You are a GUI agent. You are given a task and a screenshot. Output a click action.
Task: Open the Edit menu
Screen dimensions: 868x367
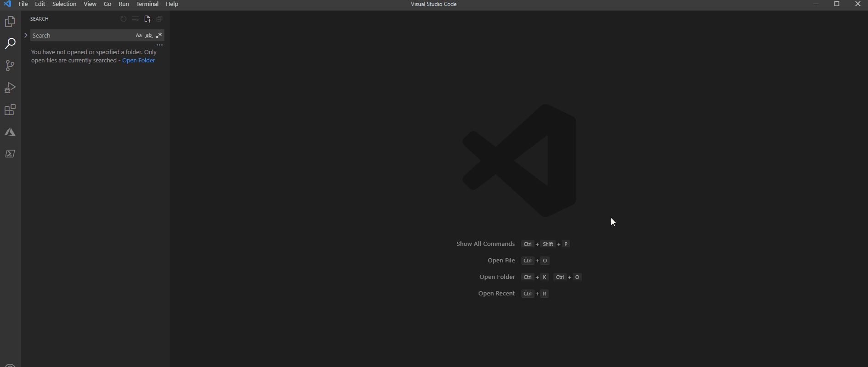point(40,4)
